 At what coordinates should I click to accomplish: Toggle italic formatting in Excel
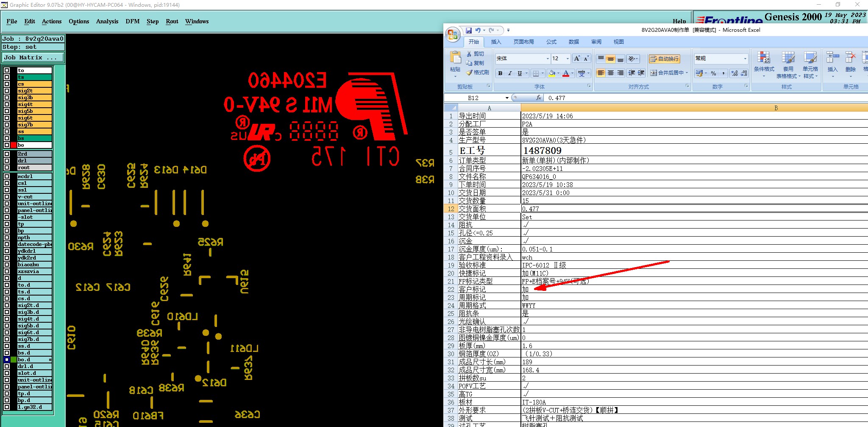coord(510,73)
